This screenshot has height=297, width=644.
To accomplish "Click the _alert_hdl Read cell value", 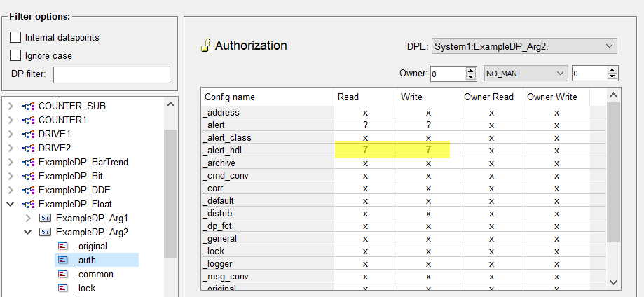I will [x=365, y=150].
